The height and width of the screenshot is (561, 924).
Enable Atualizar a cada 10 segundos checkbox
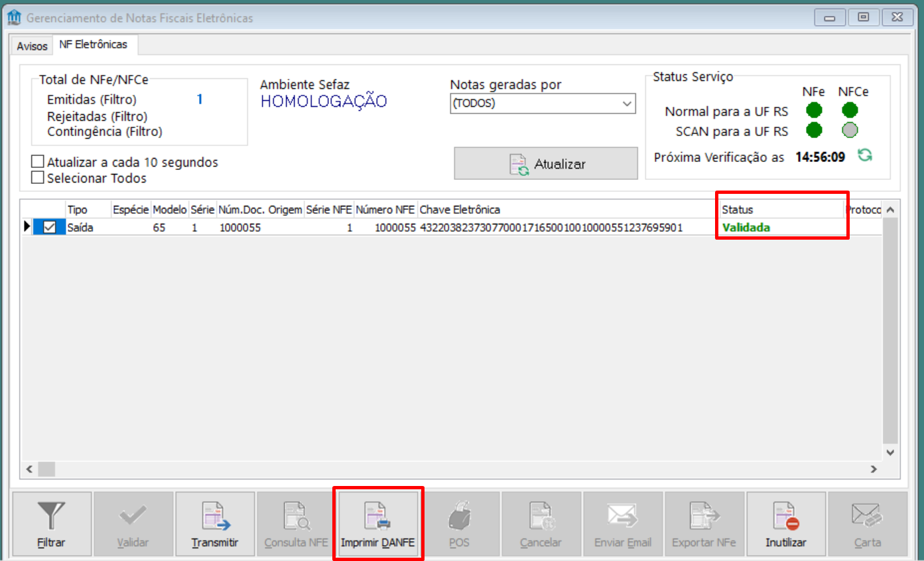[38, 162]
